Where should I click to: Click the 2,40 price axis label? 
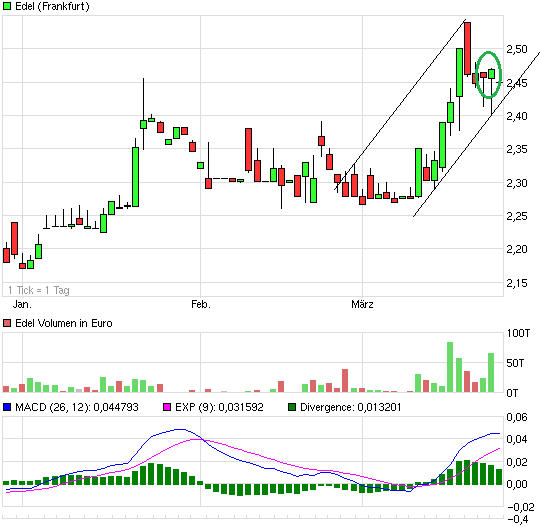(517, 116)
